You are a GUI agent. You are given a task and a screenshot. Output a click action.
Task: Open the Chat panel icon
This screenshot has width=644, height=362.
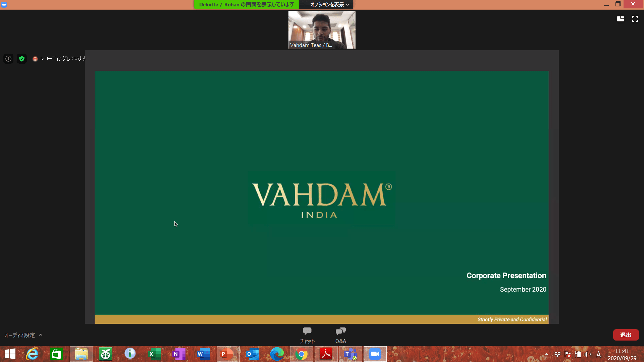pyautogui.click(x=307, y=331)
